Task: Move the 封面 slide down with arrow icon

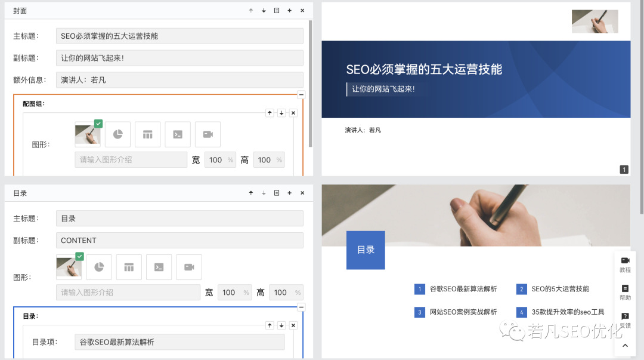Action: coord(264,11)
